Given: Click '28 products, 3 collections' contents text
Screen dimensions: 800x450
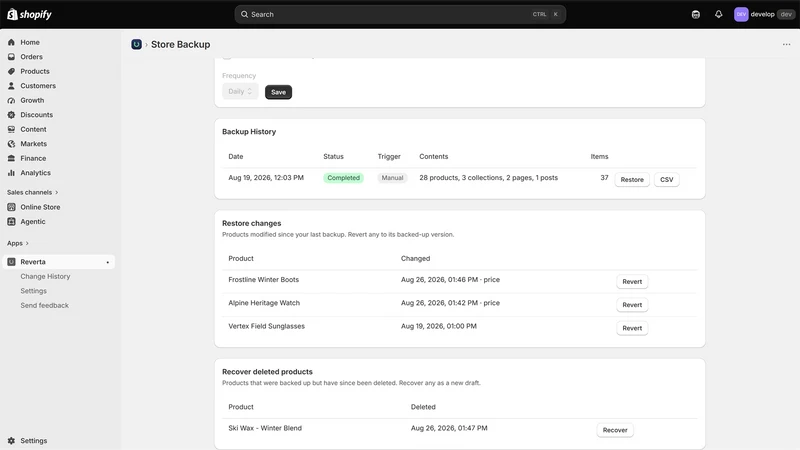Looking at the screenshot, I should click(x=488, y=178).
